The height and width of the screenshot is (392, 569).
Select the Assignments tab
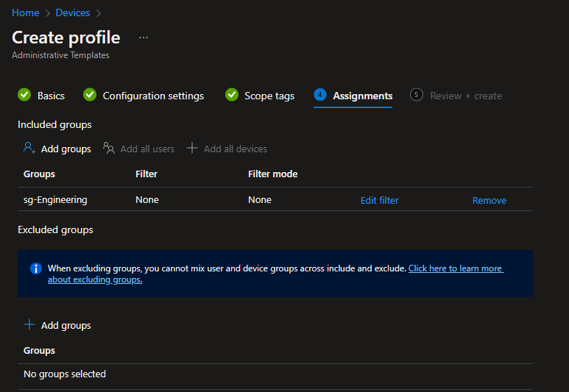point(362,96)
